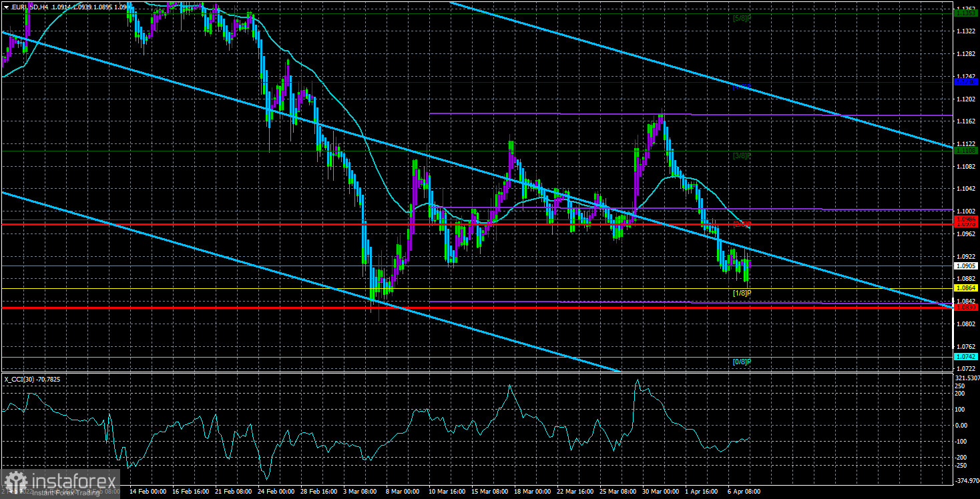The width and height of the screenshot is (980, 499).
Task: Click the -200 level on CCI scale
Action: pyautogui.click(x=961, y=457)
